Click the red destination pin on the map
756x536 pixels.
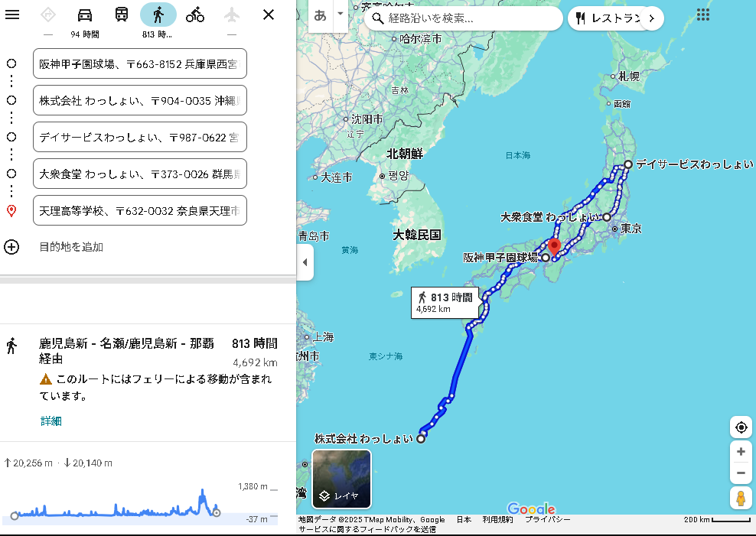tap(555, 246)
